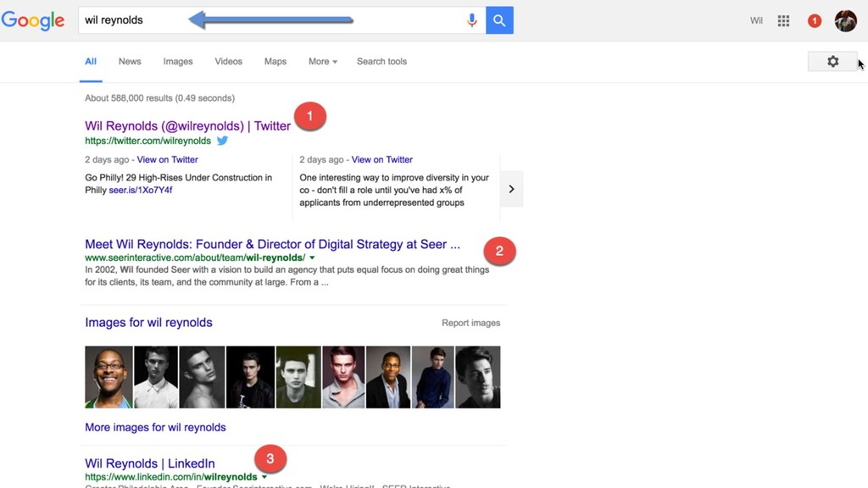Activate voice search microphone icon
868x488 pixels.
(x=471, y=20)
